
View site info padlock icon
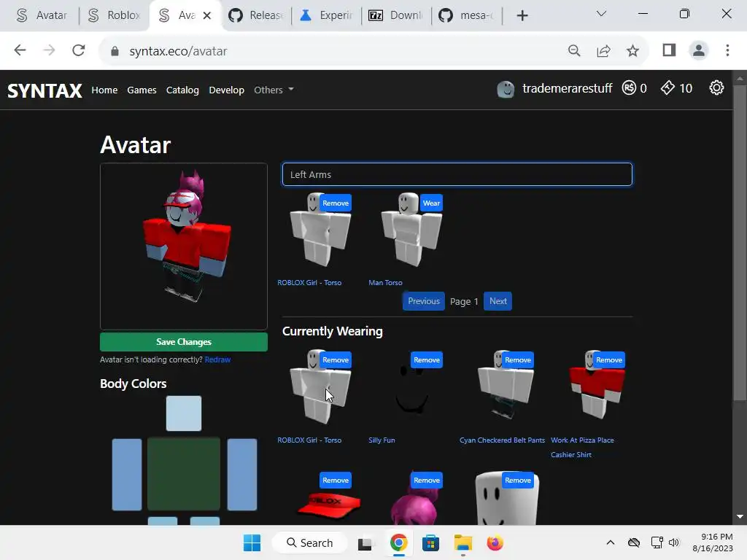(115, 51)
